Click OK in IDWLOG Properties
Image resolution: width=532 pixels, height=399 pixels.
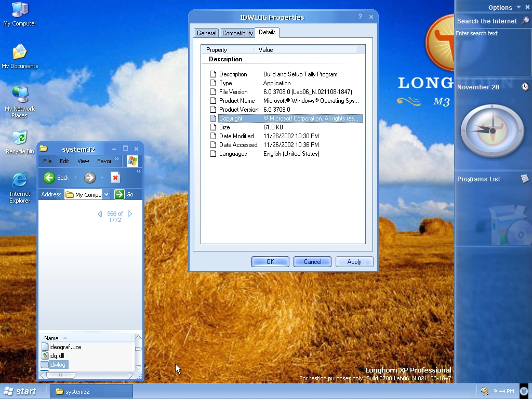[270, 262]
